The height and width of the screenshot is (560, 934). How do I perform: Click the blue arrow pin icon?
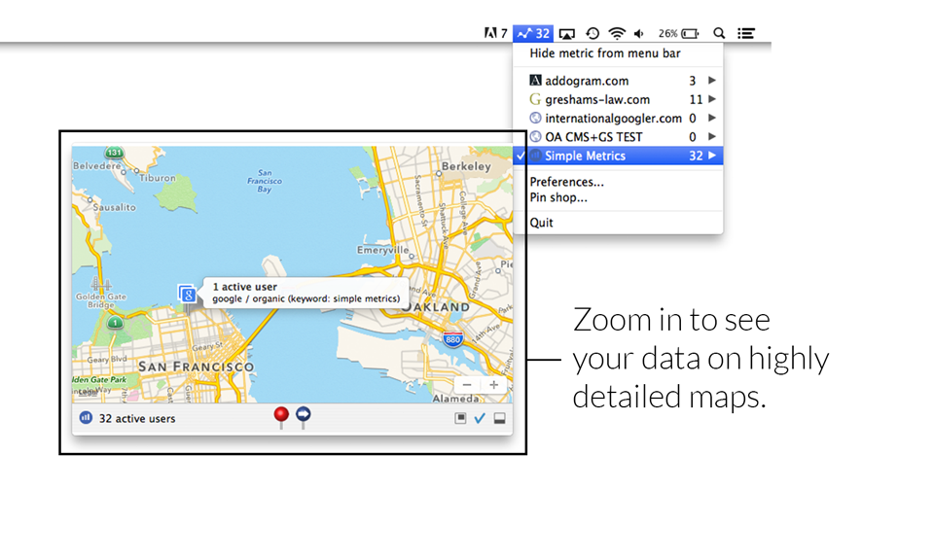[x=304, y=416]
